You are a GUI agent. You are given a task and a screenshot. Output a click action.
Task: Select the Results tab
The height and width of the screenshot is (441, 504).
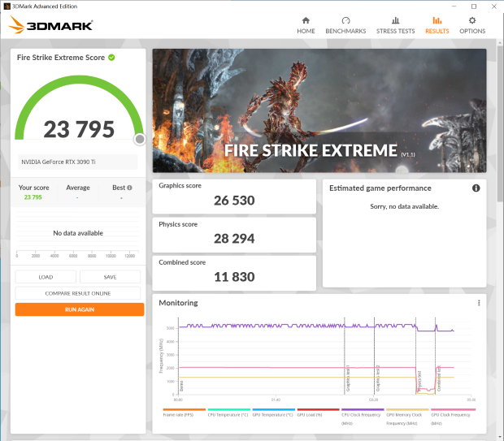(437, 25)
